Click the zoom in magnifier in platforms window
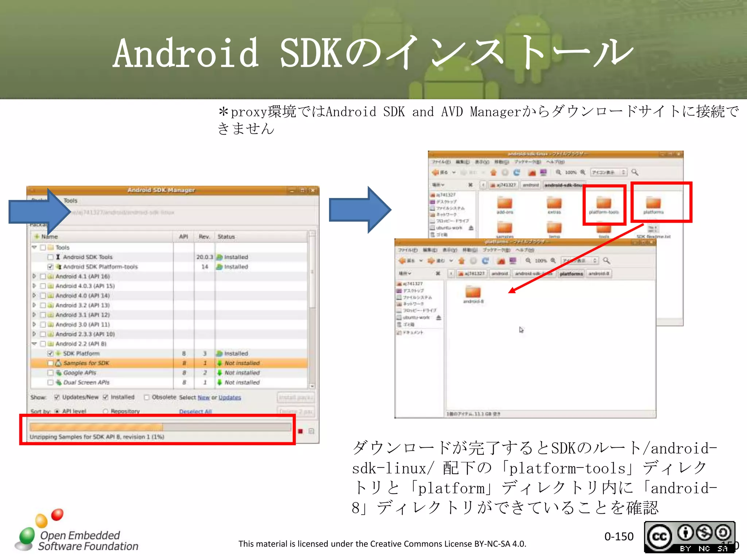 point(553,260)
